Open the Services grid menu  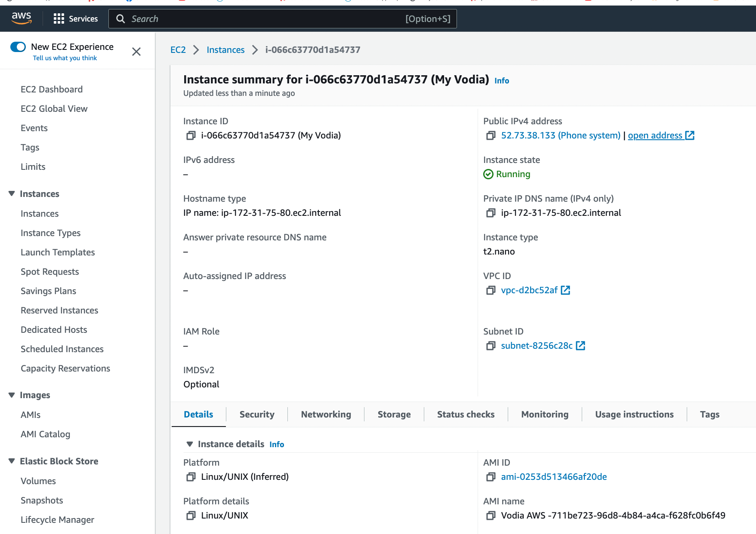[x=59, y=18]
